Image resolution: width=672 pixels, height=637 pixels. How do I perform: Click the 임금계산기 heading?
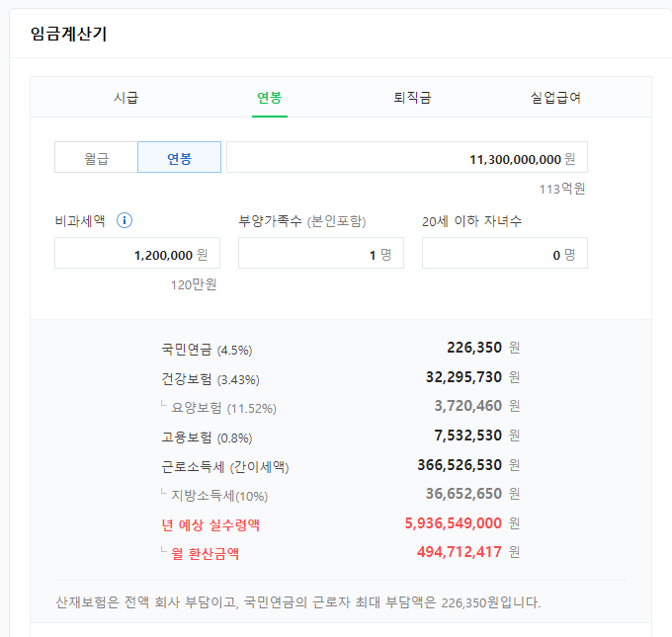[69, 35]
